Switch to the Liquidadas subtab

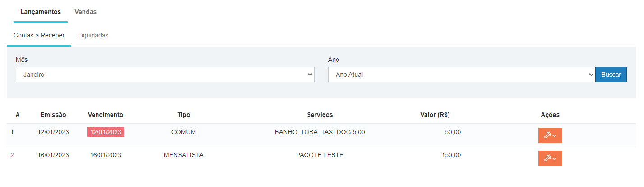tap(93, 35)
